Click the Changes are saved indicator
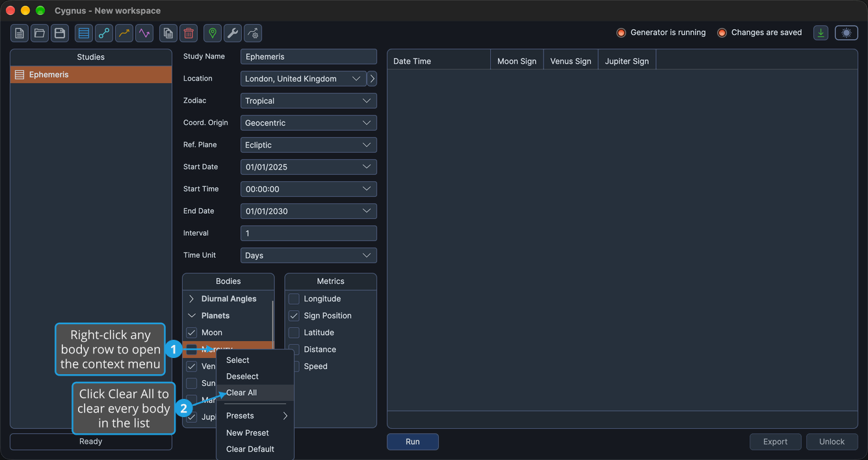The height and width of the screenshot is (460, 868). point(759,32)
